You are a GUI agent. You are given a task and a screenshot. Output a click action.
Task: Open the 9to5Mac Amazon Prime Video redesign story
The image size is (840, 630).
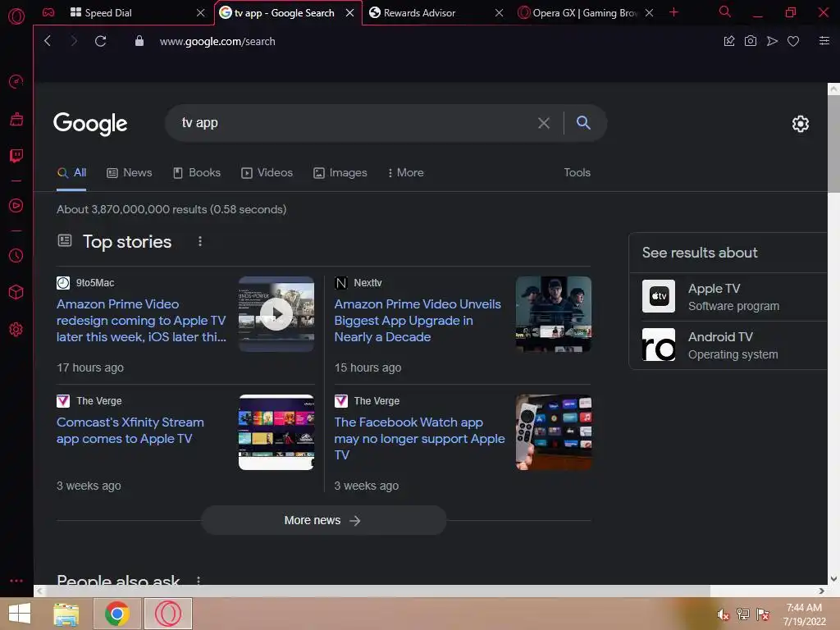click(x=141, y=321)
